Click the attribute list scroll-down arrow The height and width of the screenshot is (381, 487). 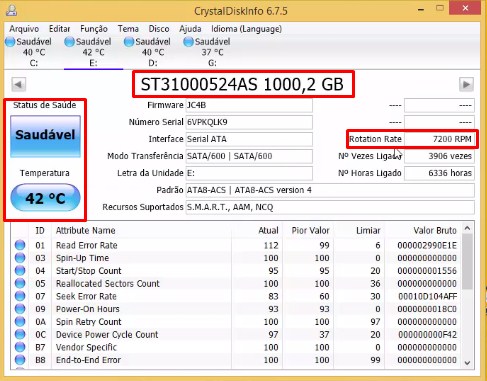pos(467,363)
